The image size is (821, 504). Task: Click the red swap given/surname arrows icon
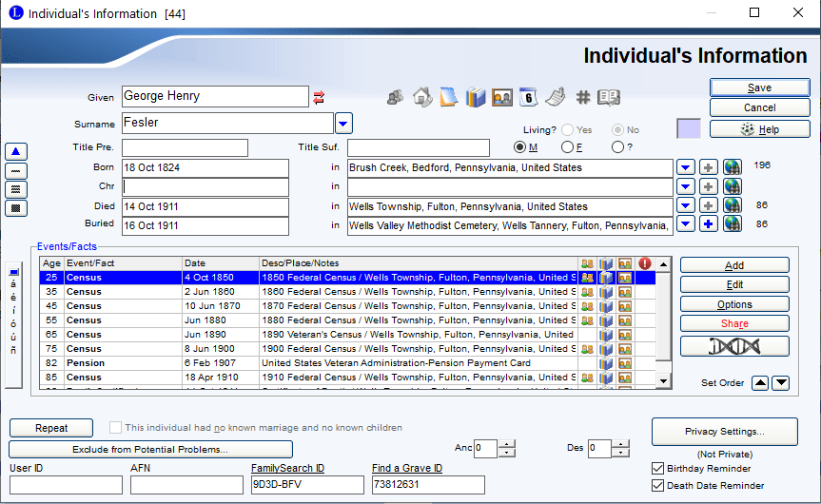coord(319,96)
